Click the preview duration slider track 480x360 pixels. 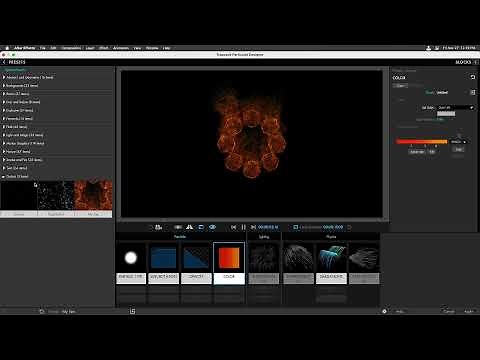click(x=311, y=227)
